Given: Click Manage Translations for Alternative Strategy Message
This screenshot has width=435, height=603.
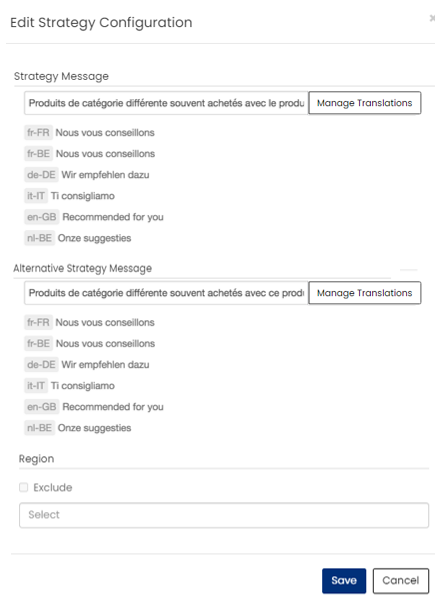Looking at the screenshot, I should point(365,293).
